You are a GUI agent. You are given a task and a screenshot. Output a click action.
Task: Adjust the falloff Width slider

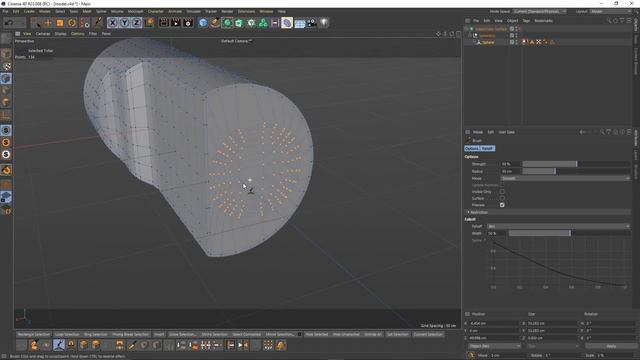(569, 233)
